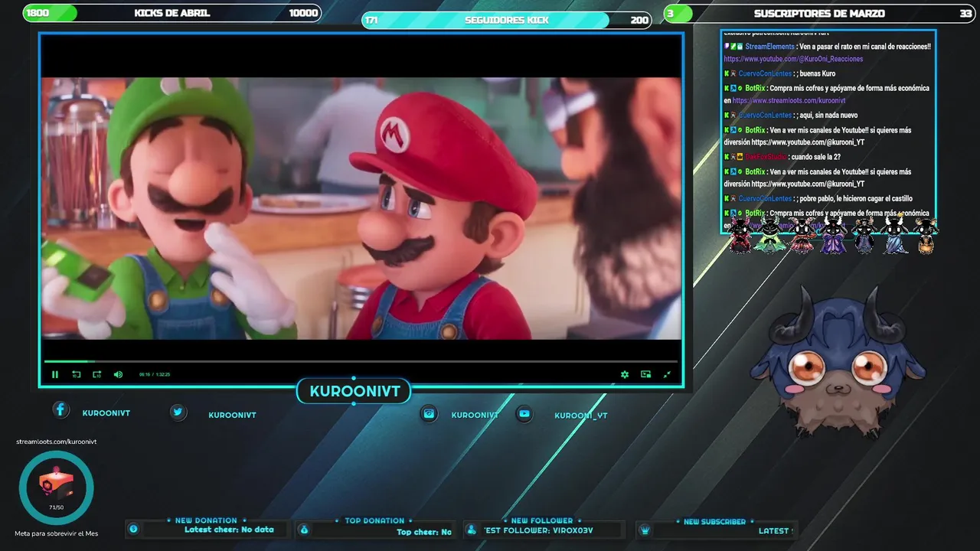Viewport: 980px width, 551px height.
Task: Click the horned blue vtuber mascot avatar
Action: coord(839,362)
